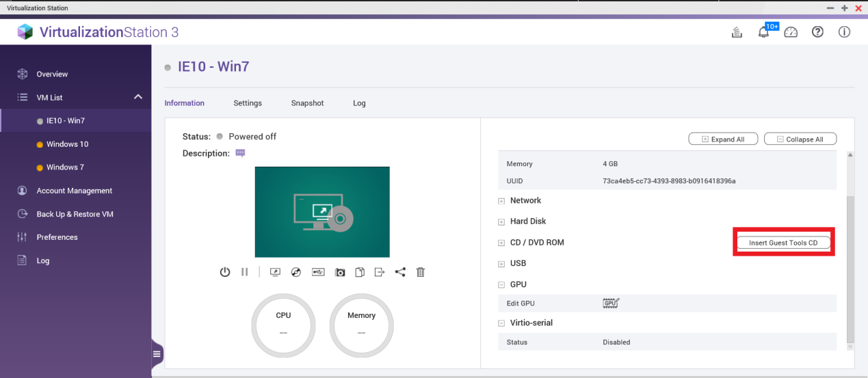
Task: Open the background tasks stack icon
Action: (737, 32)
